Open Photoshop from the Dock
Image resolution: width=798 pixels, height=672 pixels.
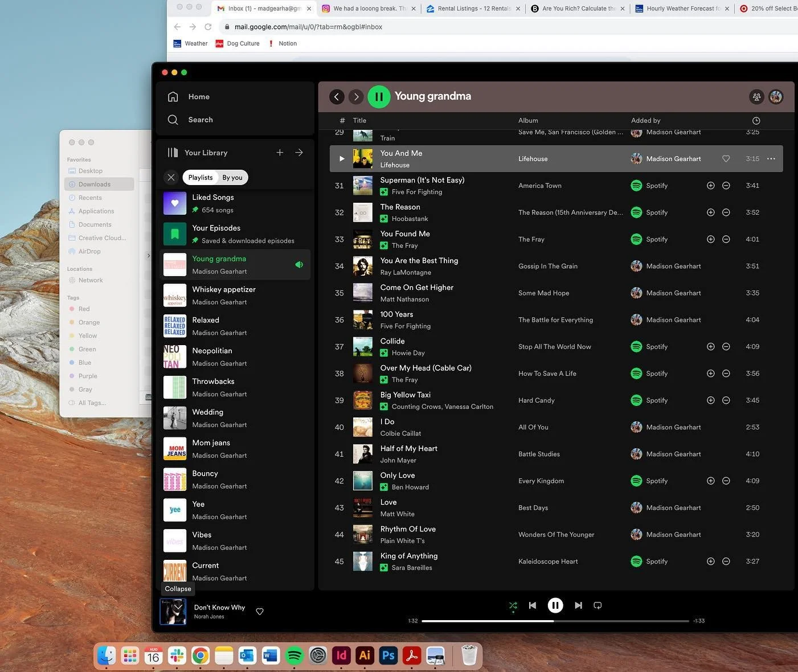(x=388, y=655)
